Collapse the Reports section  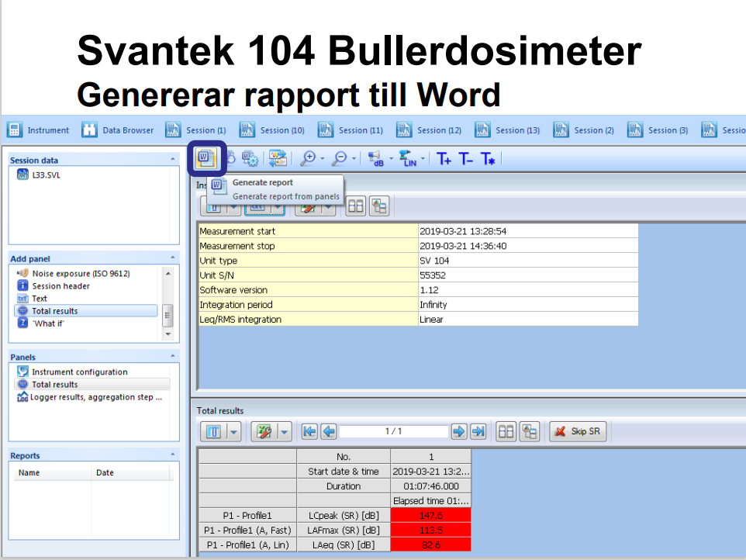172,455
